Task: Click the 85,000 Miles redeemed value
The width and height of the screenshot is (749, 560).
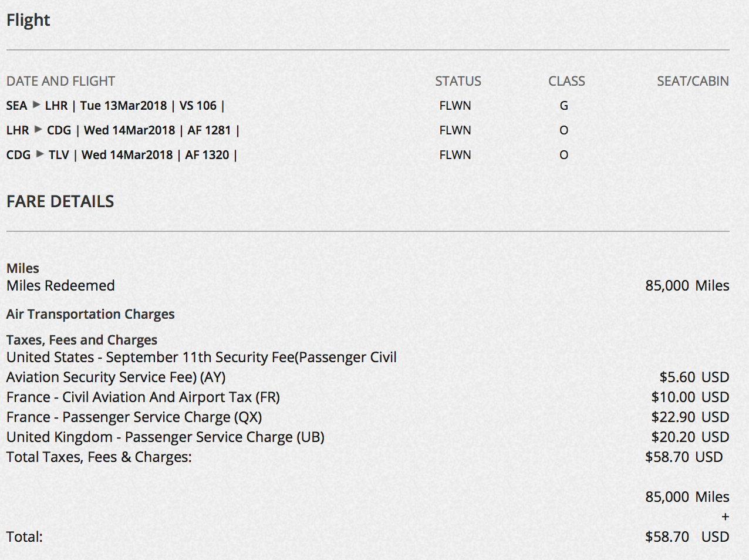Action: point(687,285)
